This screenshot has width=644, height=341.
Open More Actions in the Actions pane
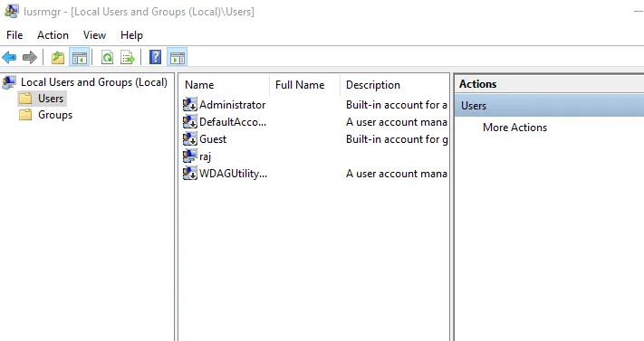point(515,128)
